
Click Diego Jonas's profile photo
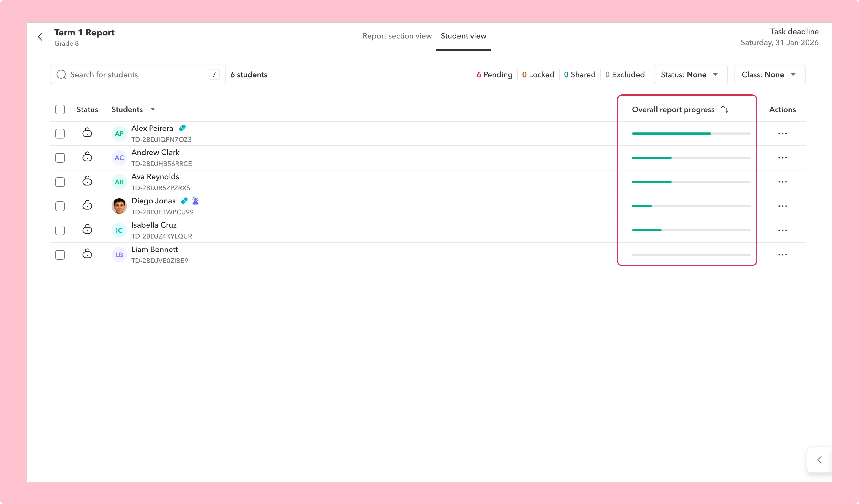point(119,206)
